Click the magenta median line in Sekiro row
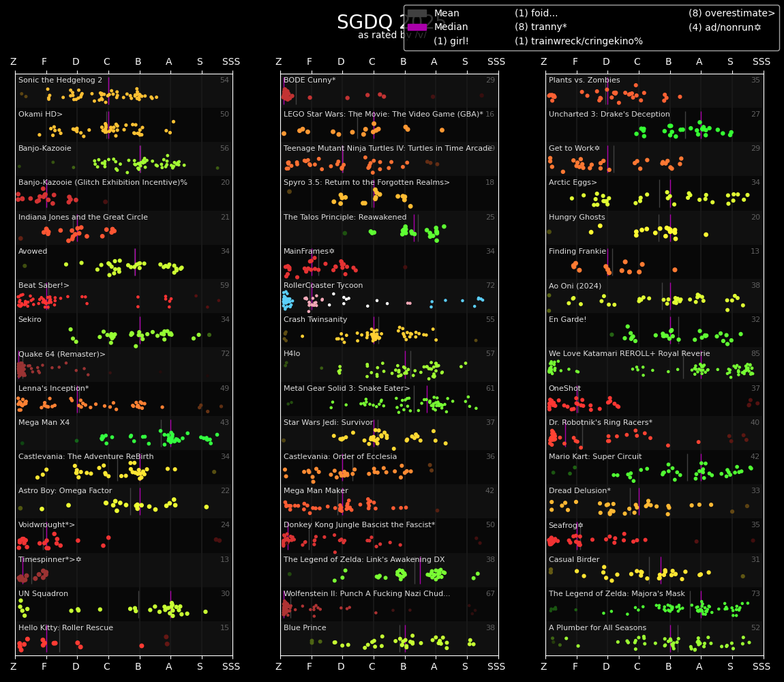This screenshot has width=784, height=682. tap(140, 330)
